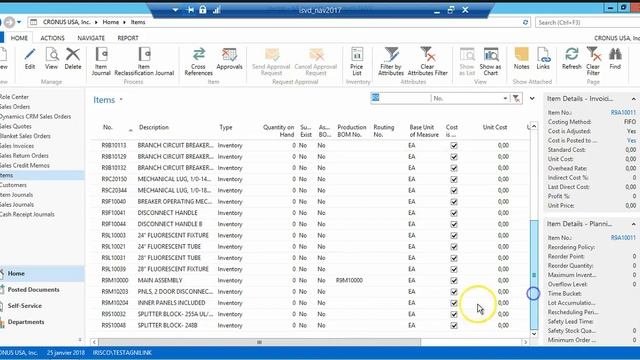This screenshot has width=640, height=360.
Task: Switch to the REPORT ribbon tab
Action: 128,38
